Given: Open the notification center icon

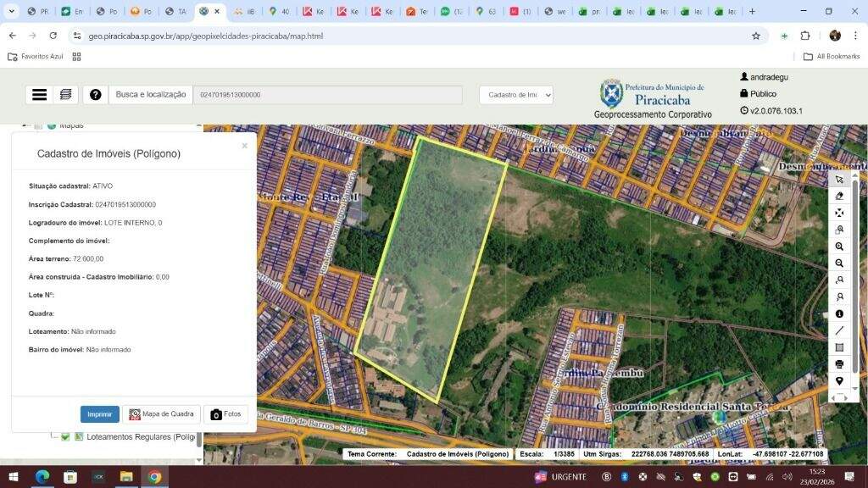Looking at the screenshot, I should pyautogui.click(x=849, y=476).
